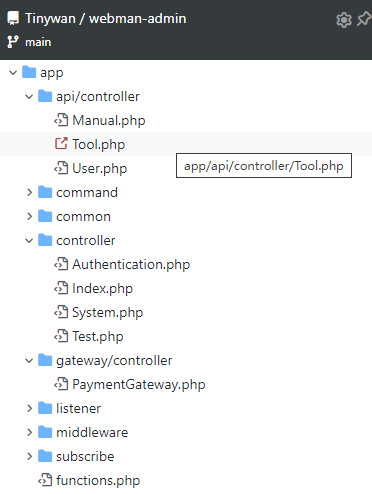Expand the common folder
Viewport: 372px width, 494px height.
[x=29, y=216]
